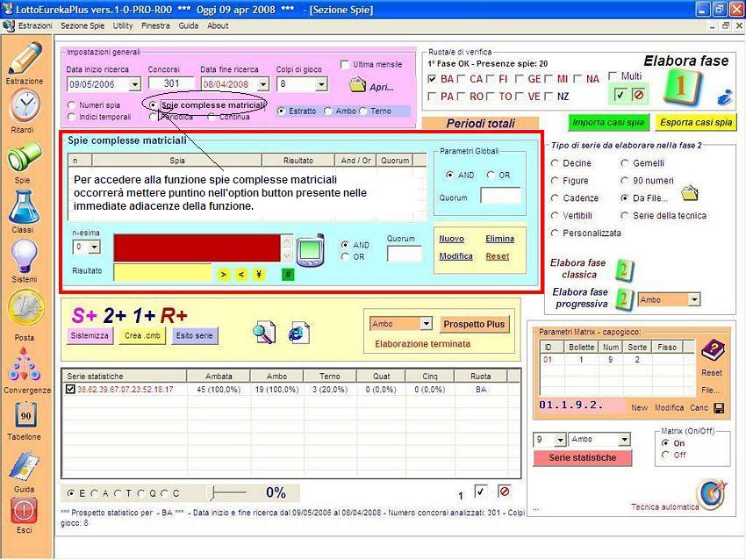Click the Apri folder icon

357,86
